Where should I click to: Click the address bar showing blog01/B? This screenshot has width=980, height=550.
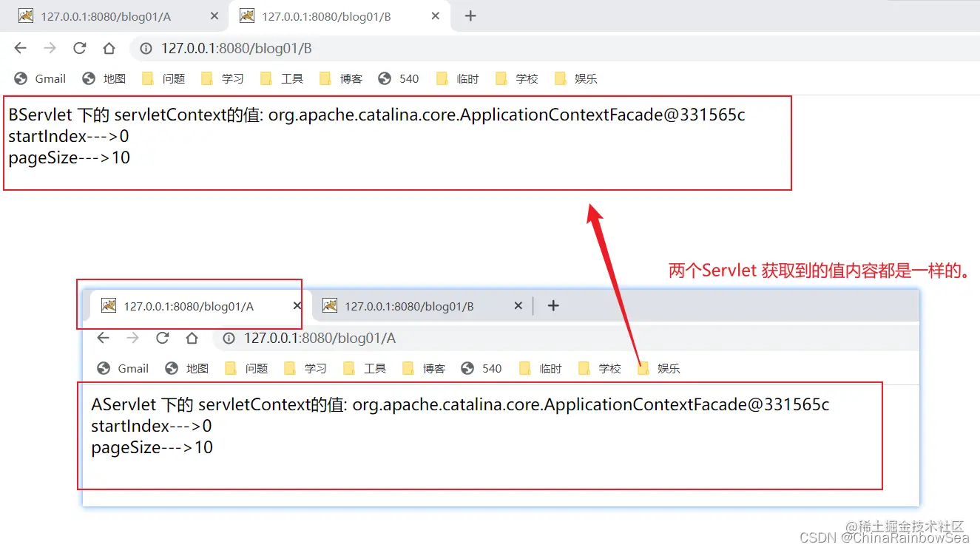555,48
